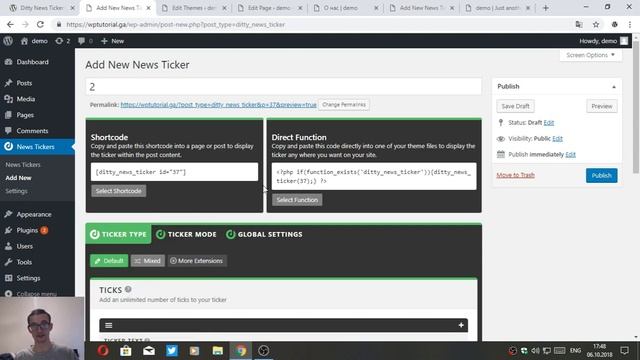
Task: Add a new tick with plus icon
Action: [x=461, y=325]
